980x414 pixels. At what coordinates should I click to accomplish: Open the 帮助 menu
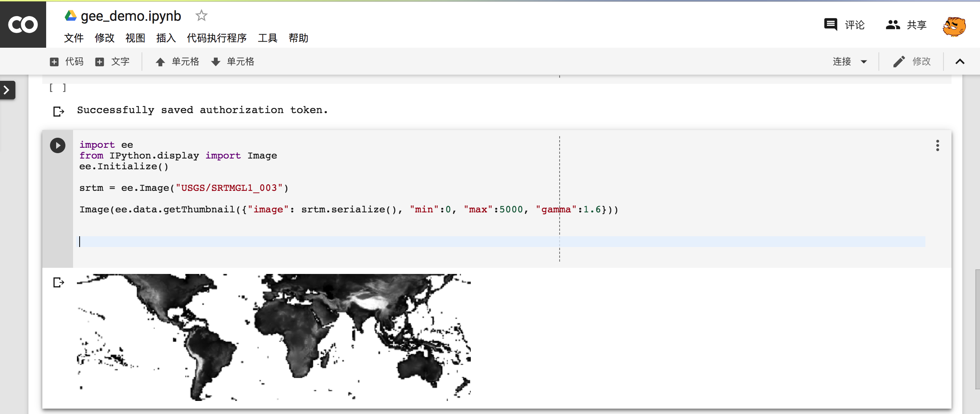[x=299, y=38]
